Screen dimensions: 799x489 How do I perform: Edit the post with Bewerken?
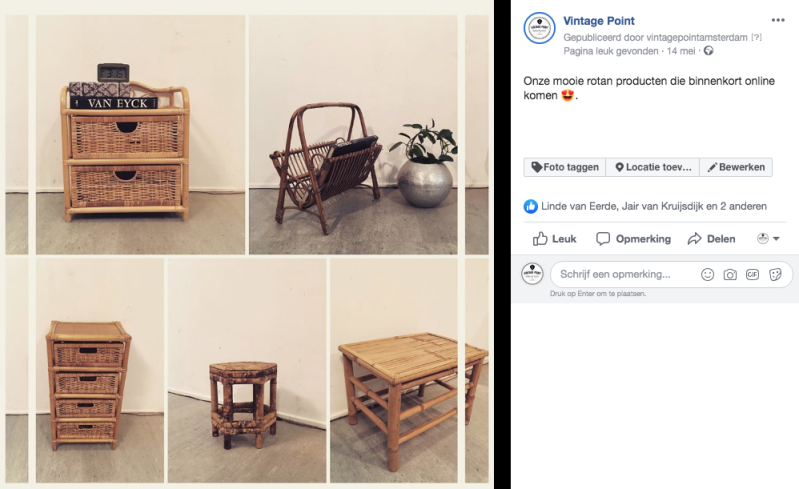click(x=736, y=167)
